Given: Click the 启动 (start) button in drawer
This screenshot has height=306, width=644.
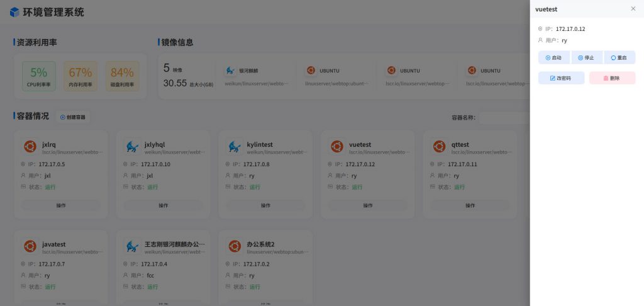Looking at the screenshot, I should (x=553, y=58).
